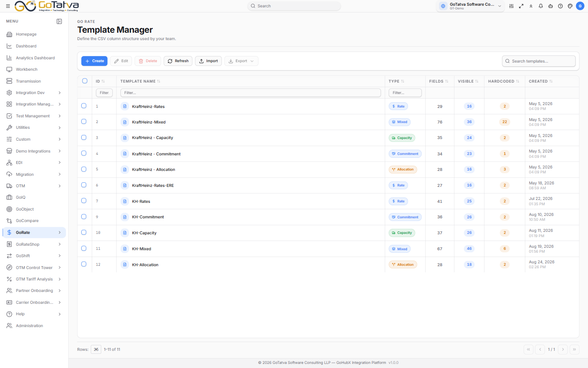Expand Utilities submenu chevron
This screenshot has width=588, height=368.
click(60, 128)
